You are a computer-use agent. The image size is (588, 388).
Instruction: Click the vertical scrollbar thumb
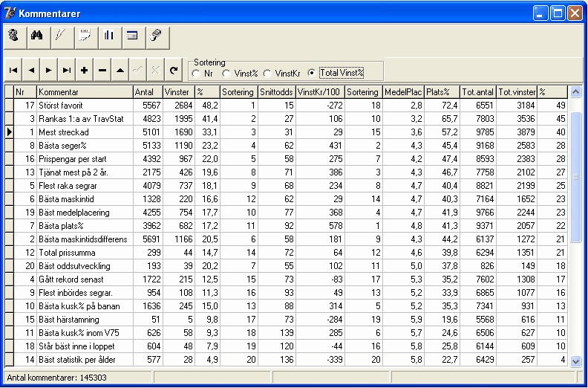pyautogui.click(x=575, y=178)
